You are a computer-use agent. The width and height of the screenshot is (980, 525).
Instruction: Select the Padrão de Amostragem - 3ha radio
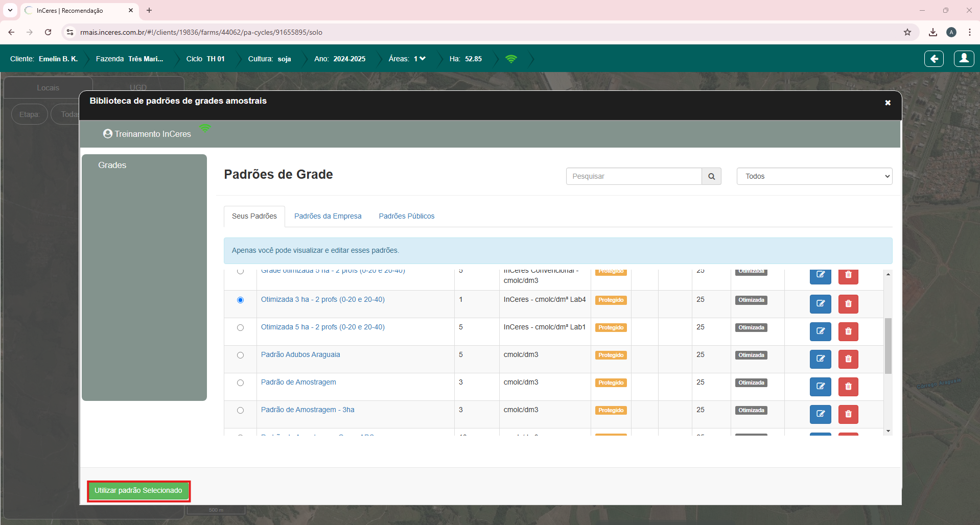240,410
